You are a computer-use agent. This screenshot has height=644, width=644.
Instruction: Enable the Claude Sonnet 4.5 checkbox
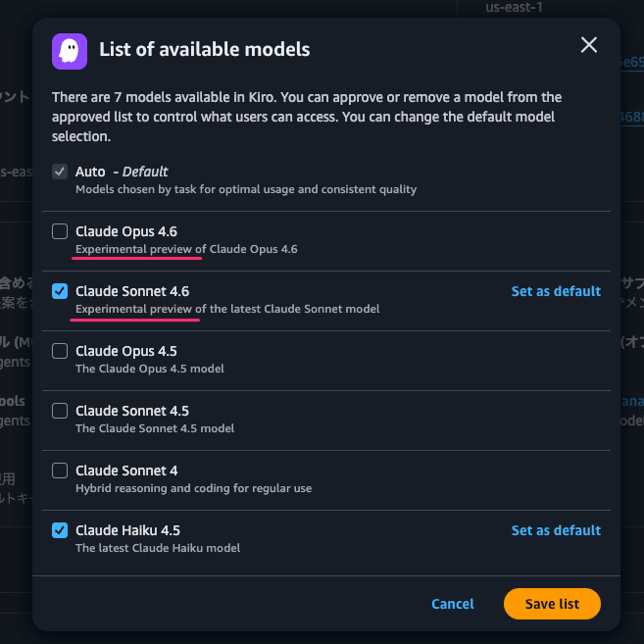[60, 411]
